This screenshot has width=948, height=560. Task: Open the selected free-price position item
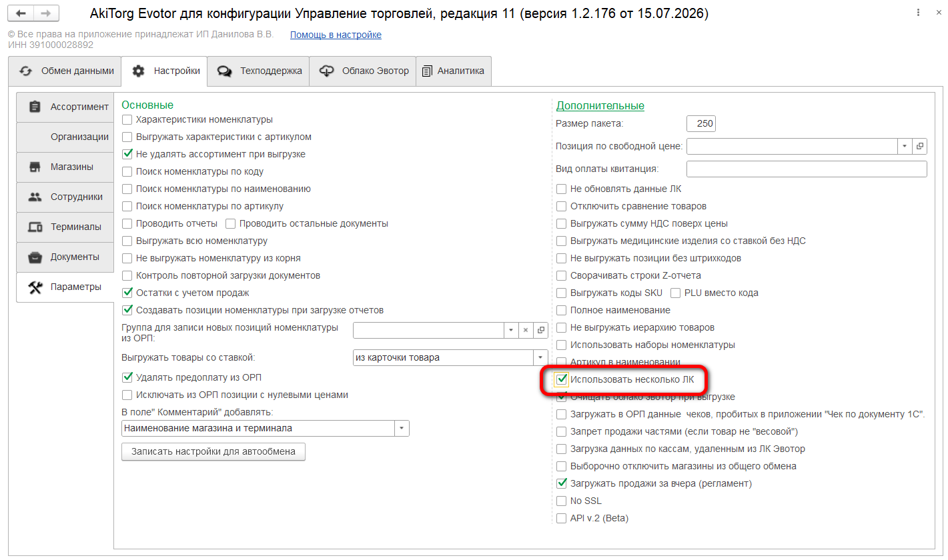[919, 146]
